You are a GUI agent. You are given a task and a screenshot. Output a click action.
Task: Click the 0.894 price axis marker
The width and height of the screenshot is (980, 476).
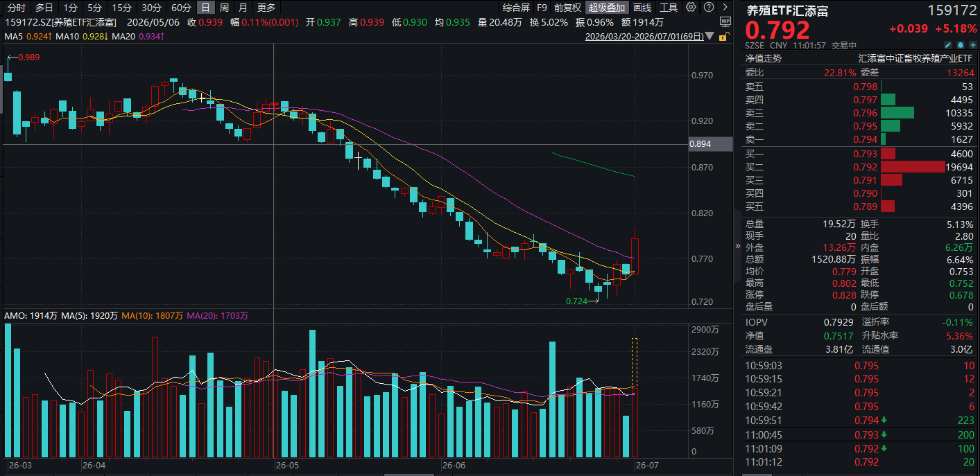coord(710,144)
